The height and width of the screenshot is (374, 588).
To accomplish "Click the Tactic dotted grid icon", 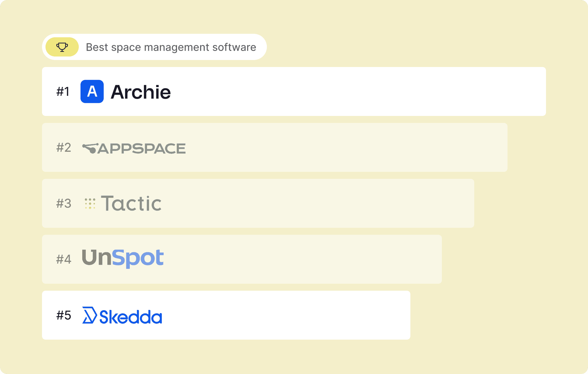I will click(90, 203).
